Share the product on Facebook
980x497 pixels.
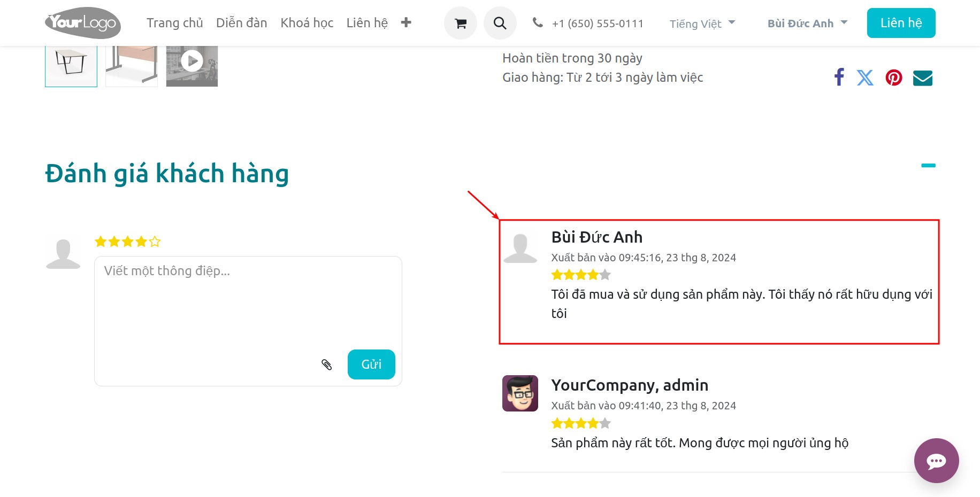coord(839,77)
